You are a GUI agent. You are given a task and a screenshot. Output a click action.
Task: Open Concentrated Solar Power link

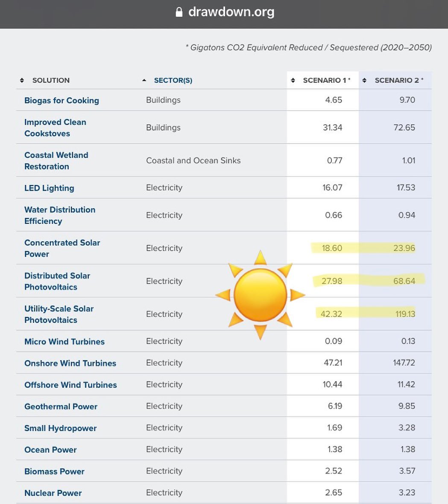[62, 248]
